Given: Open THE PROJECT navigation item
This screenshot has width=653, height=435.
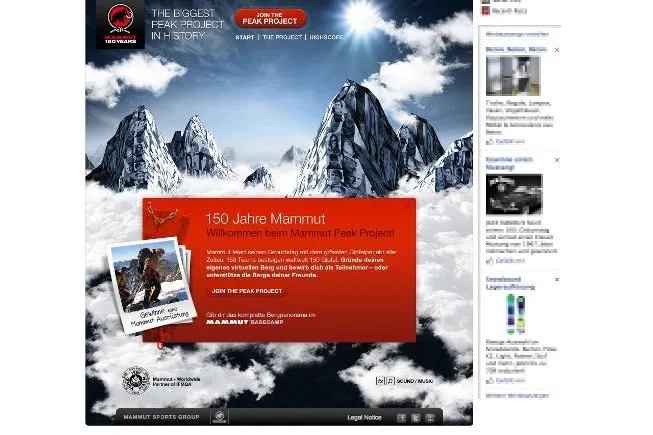Looking at the screenshot, I should pyautogui.click(x=282, y=37).
